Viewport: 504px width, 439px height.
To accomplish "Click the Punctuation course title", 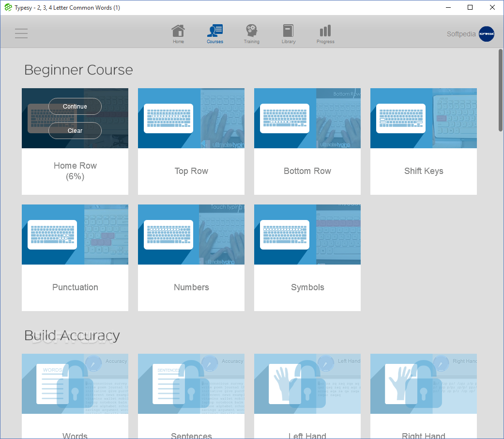I will 75,287.
